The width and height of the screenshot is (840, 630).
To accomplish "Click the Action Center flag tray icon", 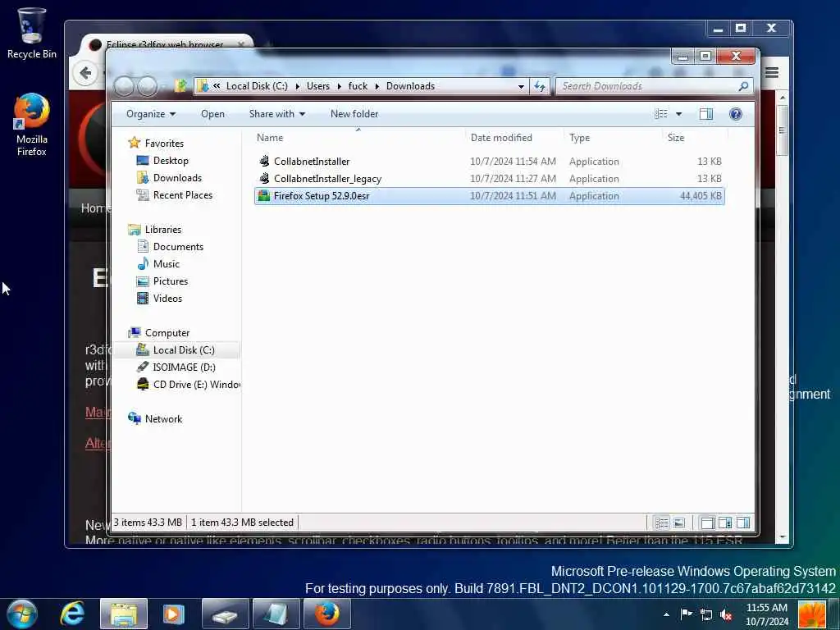I will click(x=687, y=614).
